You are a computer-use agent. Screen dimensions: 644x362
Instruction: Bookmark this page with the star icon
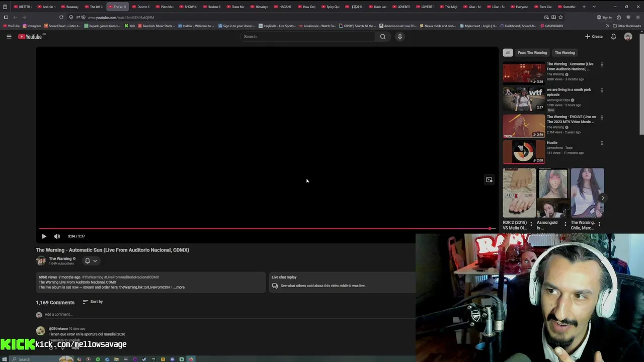560,17
